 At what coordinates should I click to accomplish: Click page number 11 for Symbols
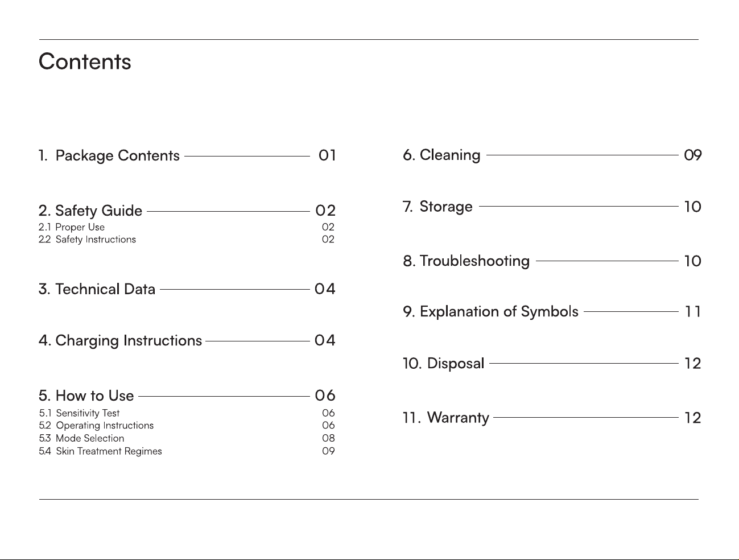tap(692, 312)
